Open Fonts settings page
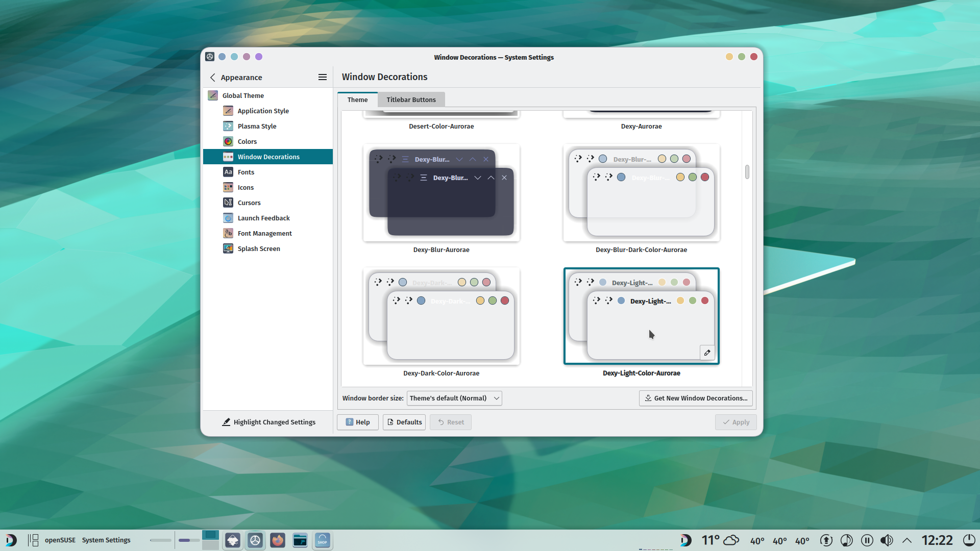 267,172
